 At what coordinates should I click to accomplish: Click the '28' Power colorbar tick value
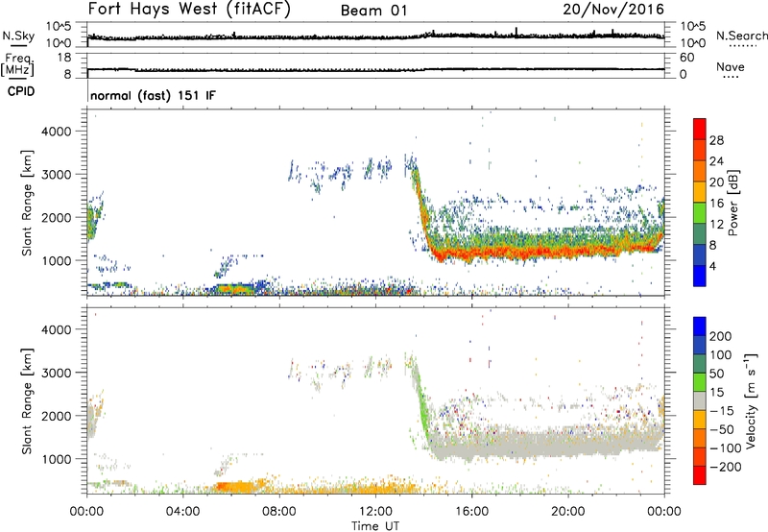[716, 140]
